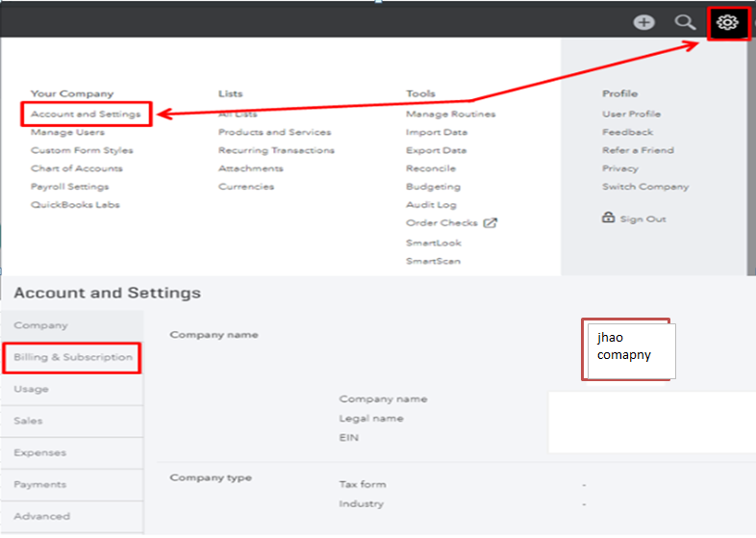756x538 pixels.
Task: Open SmartScan
Action: [434, 261]
